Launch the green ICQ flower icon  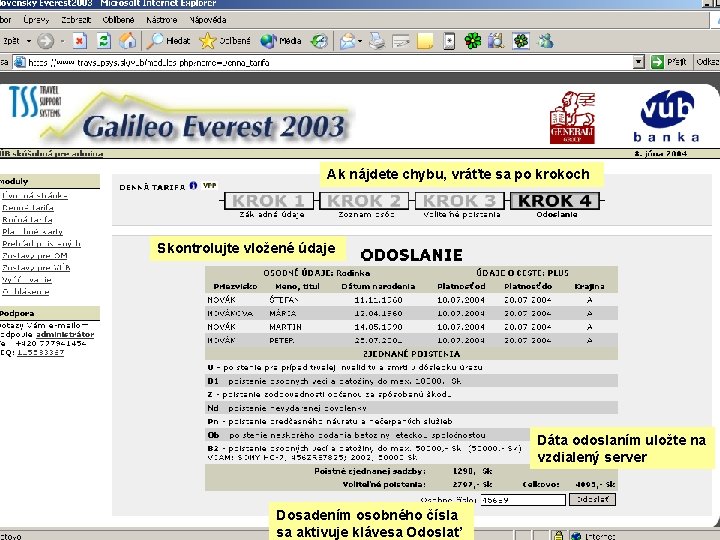tap(472, 41)
